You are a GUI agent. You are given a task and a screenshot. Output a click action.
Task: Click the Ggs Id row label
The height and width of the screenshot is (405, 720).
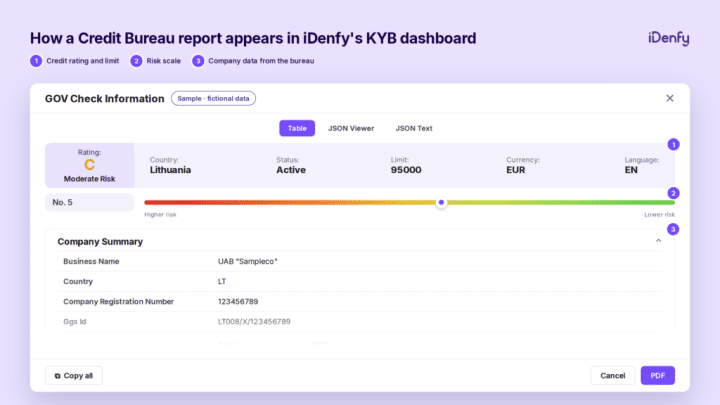[75, 321]
